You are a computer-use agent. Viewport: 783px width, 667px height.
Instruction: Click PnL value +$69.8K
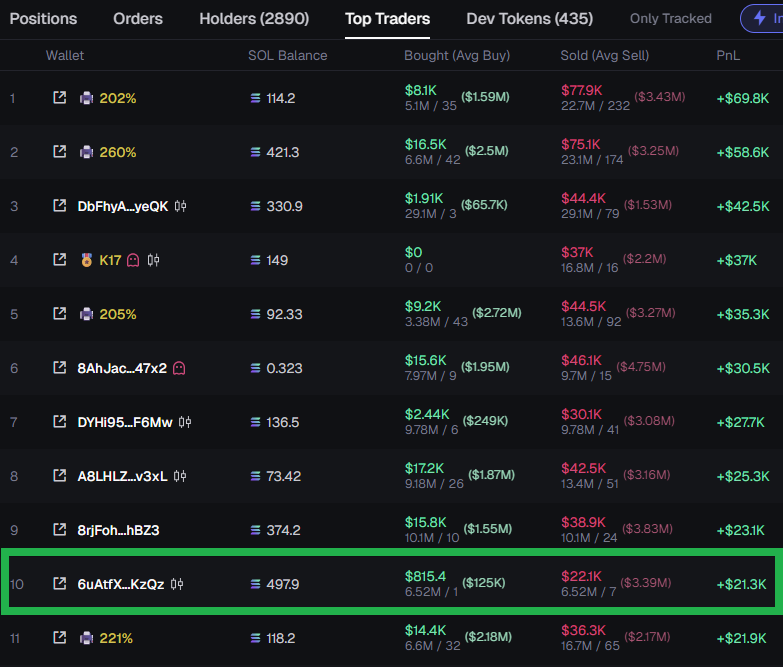tap(743, 98)
